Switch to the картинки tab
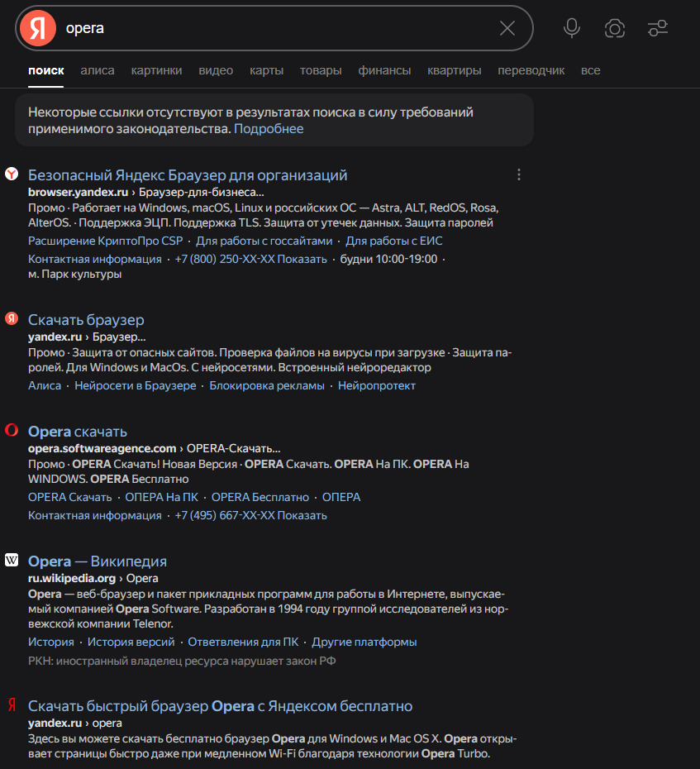 tap(156, 70)
